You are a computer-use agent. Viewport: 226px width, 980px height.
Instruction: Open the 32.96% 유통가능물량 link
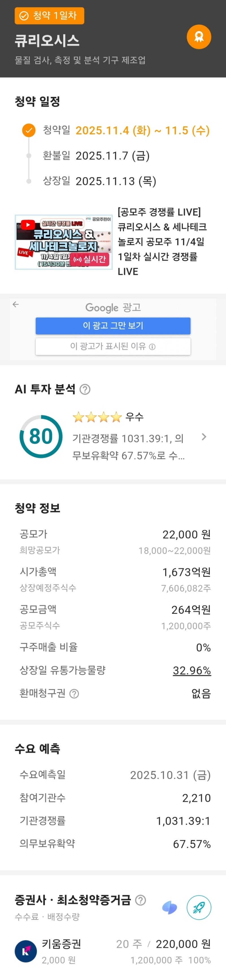tap(192, 670)
